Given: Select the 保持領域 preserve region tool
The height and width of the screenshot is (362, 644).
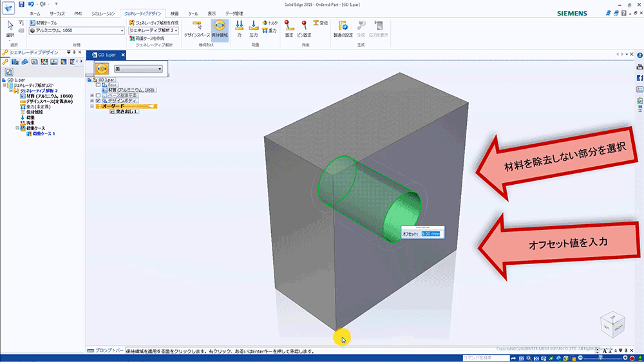Looking at the screenshot, I should (220, 29).
